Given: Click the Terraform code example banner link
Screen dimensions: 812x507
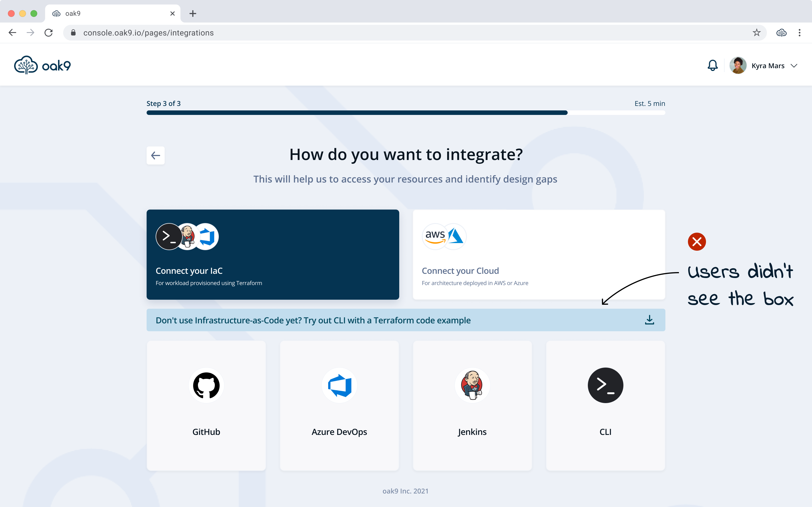Looking at the screenshot, I should pos(313,320).
